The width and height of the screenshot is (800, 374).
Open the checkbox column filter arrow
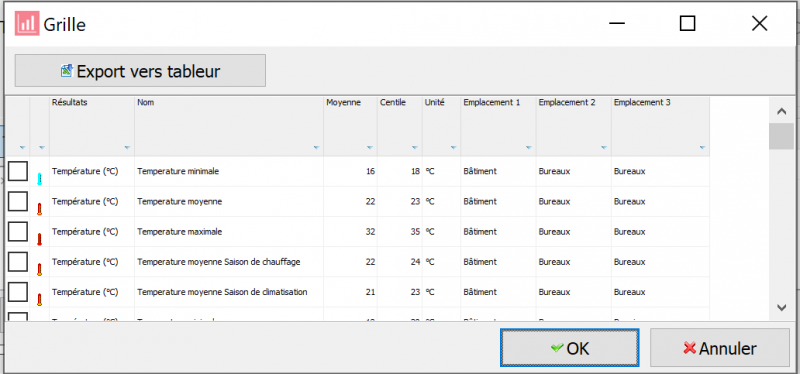22,148
